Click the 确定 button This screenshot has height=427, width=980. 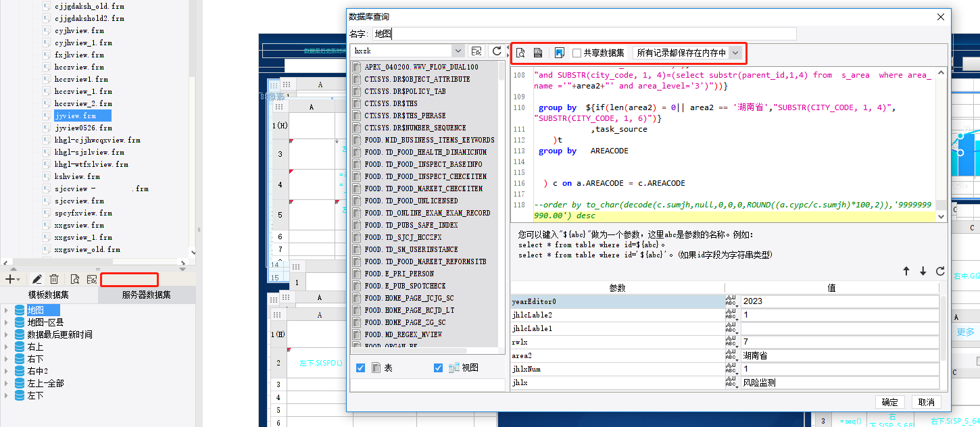890,402
